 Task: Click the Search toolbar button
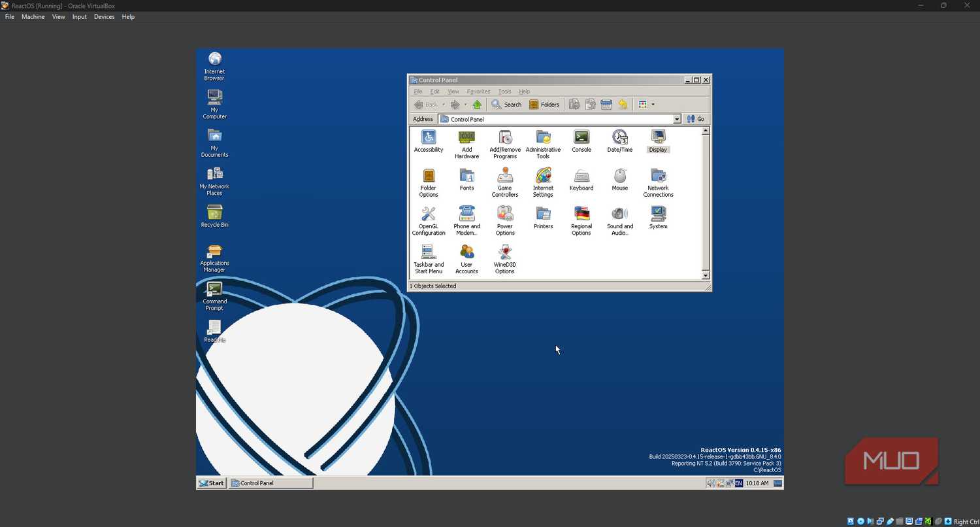[507, 105]
